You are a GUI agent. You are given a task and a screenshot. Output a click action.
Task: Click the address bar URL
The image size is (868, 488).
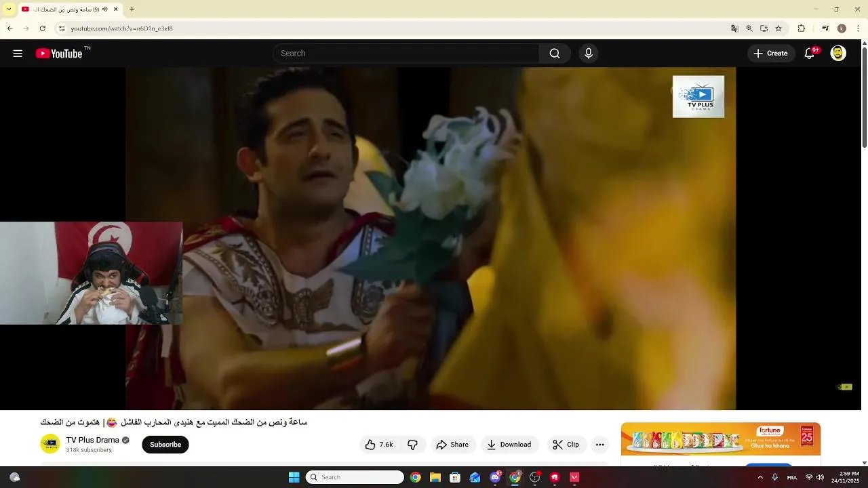point(121,28)
